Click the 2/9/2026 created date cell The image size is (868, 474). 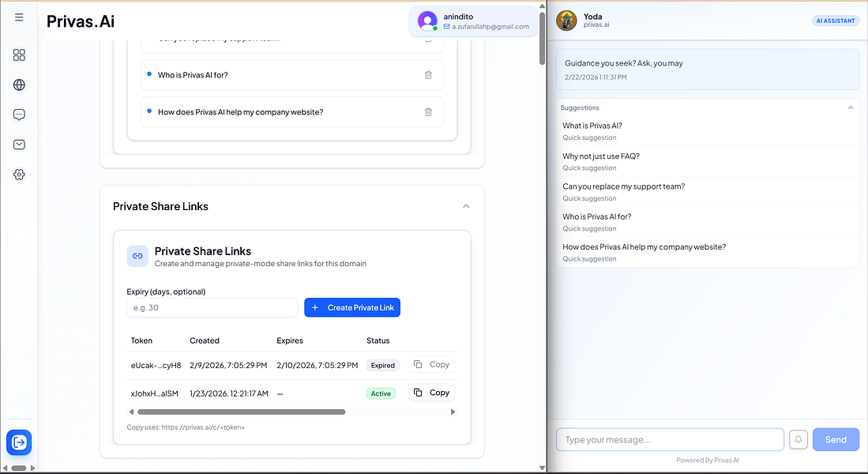pos(228,366)
